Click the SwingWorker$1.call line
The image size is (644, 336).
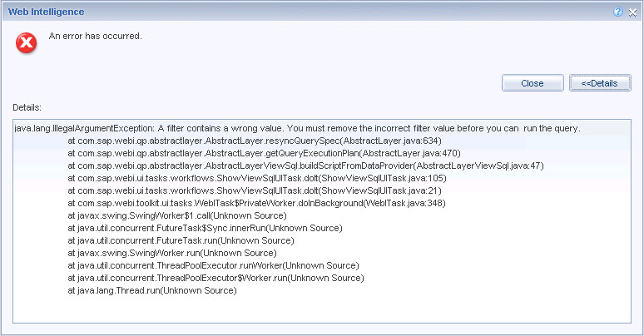click(x=177, y=215)
